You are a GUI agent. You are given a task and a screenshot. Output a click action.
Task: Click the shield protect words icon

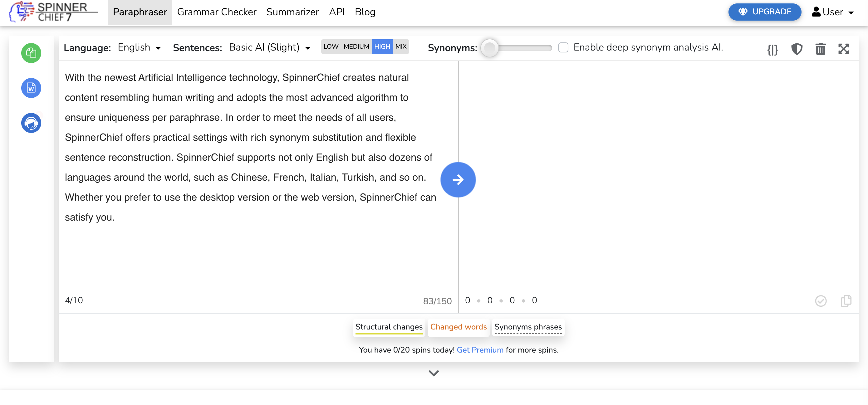797,49
